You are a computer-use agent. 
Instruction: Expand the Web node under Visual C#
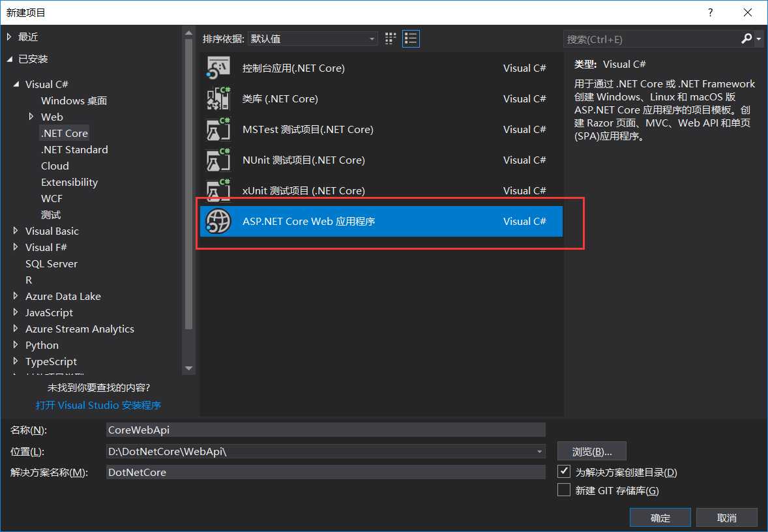pyautogui.click(x=31, y=117)
